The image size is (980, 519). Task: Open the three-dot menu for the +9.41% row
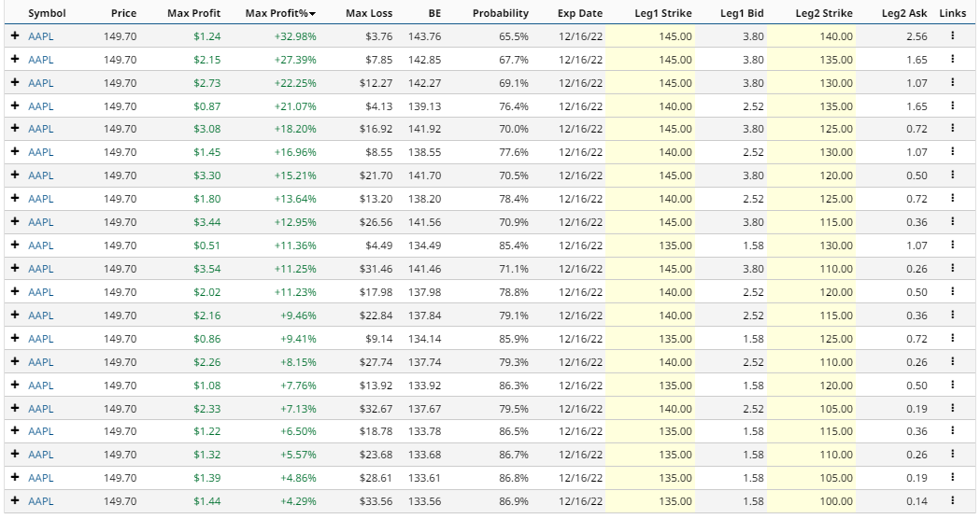pyautogui.click(x=952, y=339)
